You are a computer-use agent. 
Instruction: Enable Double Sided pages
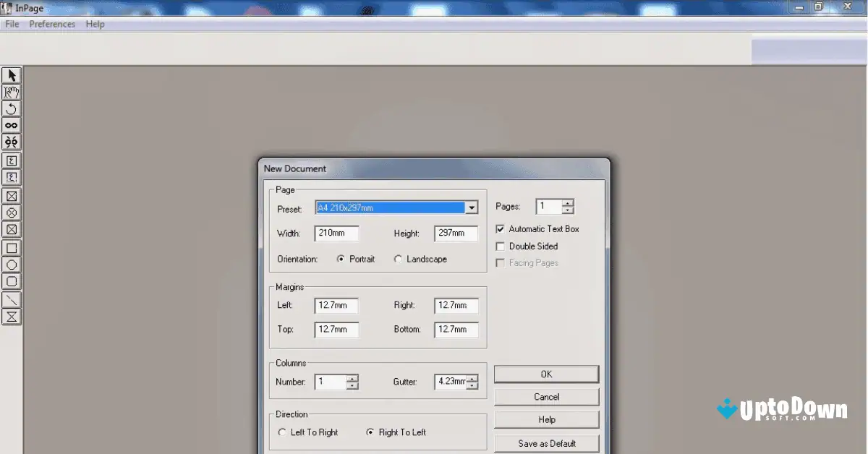coord(500,246)
